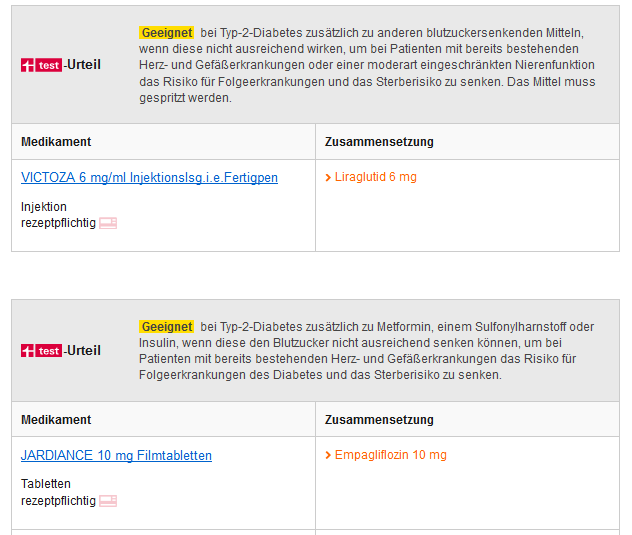Click the prescription icon under Victoza
This screenshot has height=535, width=632.
click(108, 223)
